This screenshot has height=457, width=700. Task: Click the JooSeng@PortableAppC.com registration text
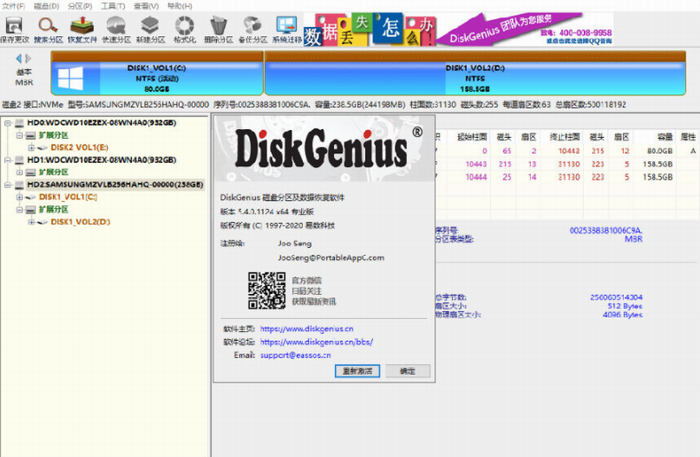point(331,258)
